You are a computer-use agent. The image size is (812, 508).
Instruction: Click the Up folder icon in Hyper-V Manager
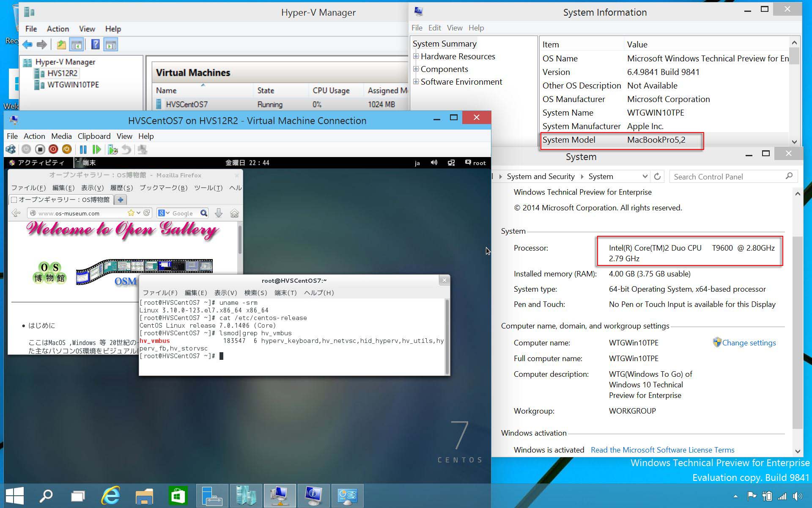[x=61, y=44]
